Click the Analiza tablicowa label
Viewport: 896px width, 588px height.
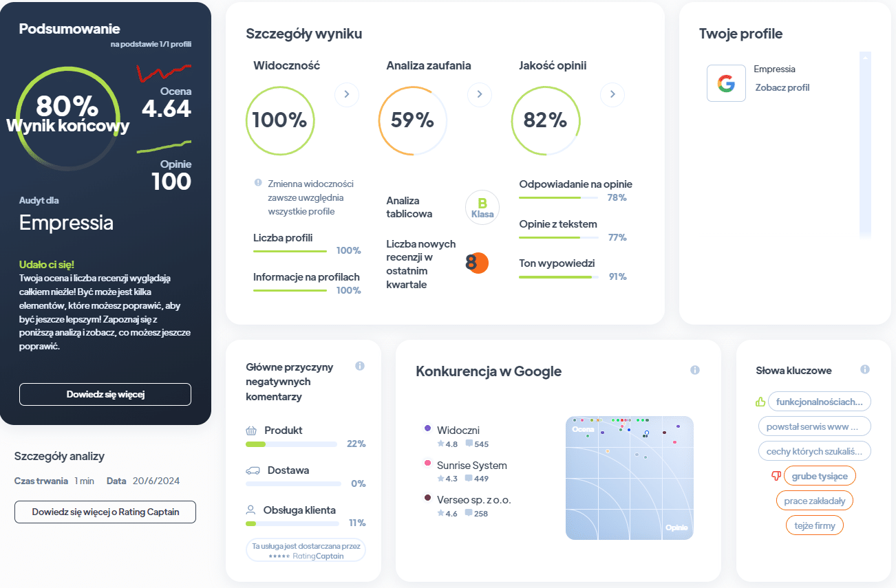coord(409,207)
